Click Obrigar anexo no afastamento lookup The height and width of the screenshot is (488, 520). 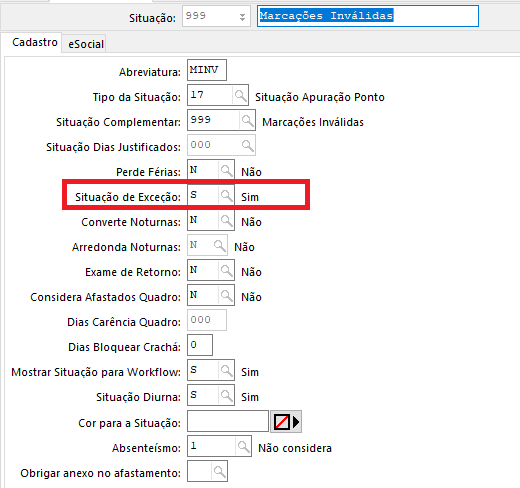click(x=219, y=471)
